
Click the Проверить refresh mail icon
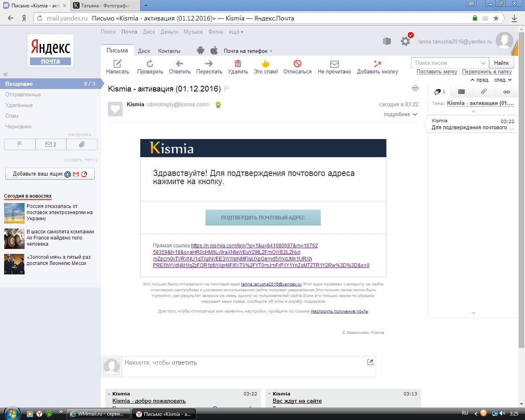click(150, 64)
